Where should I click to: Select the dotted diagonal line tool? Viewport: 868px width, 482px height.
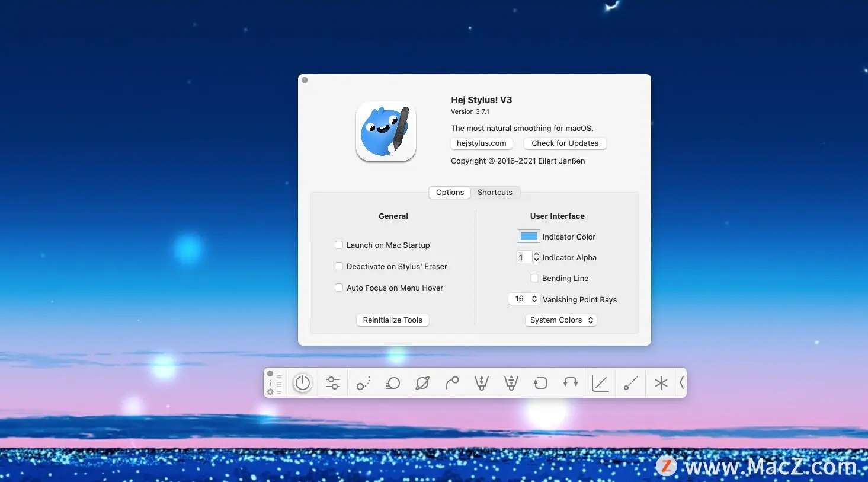631,383
